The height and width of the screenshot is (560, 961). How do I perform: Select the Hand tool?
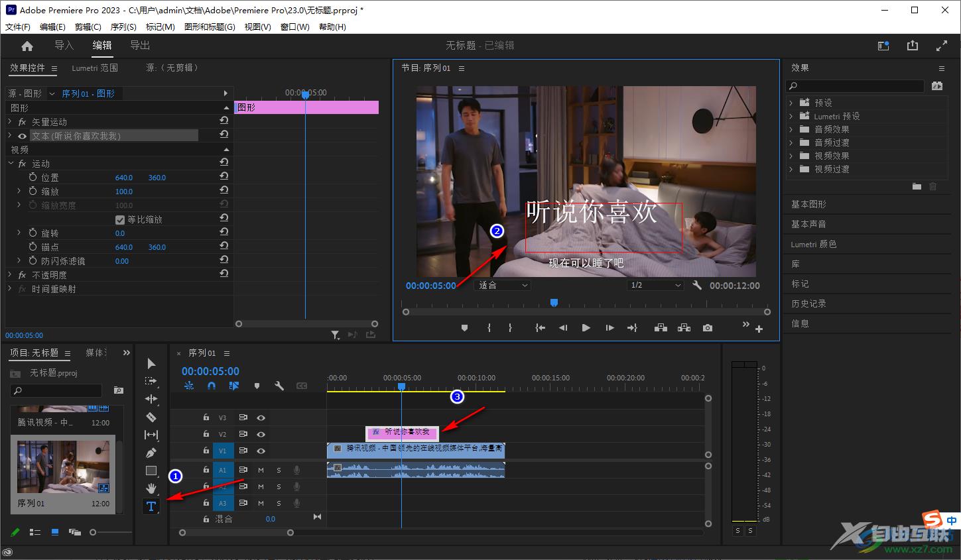click(x=151, y=488)
